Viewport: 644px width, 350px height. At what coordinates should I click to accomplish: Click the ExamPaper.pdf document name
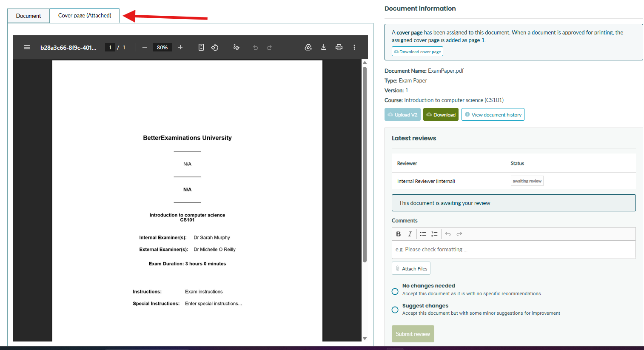click(446, 71)
